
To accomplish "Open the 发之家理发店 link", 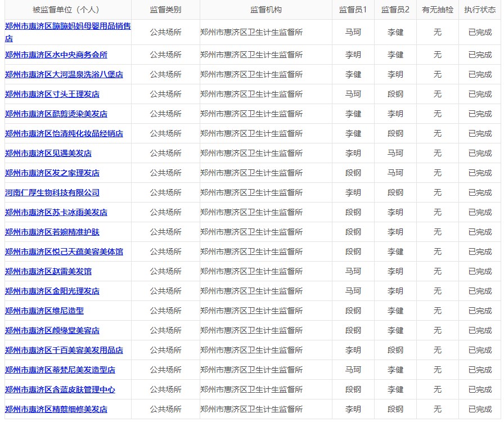I will click(x=52, y=173).
